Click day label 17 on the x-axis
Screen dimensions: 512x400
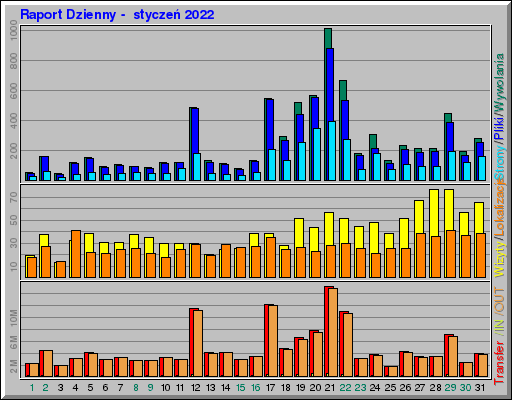point(270,388)
